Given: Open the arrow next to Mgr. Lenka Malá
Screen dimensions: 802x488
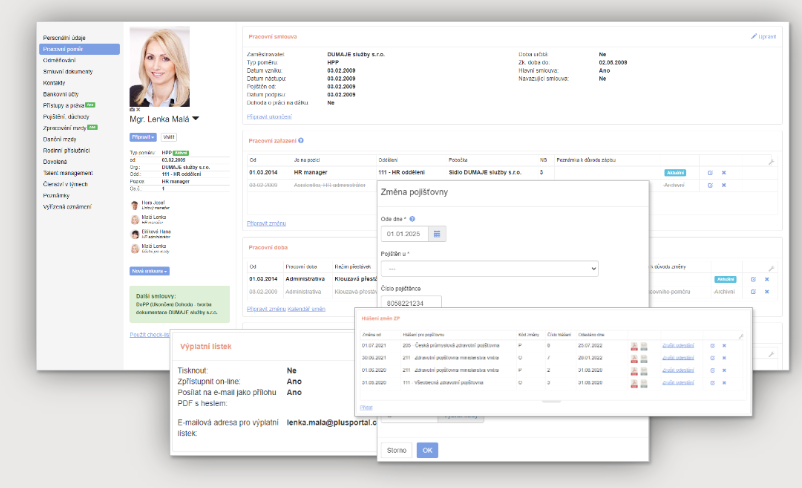Looking at the screenshot, I should pos(195,119).
